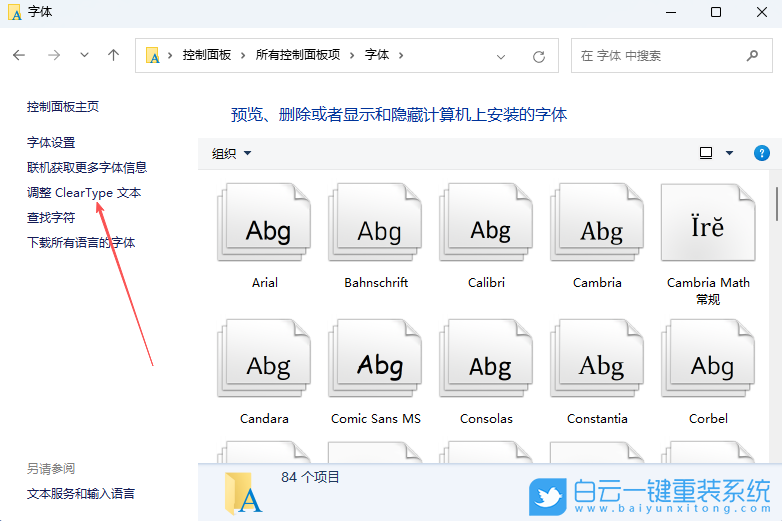Click the fonts folder icon in address bar

(x=153, y=55)
